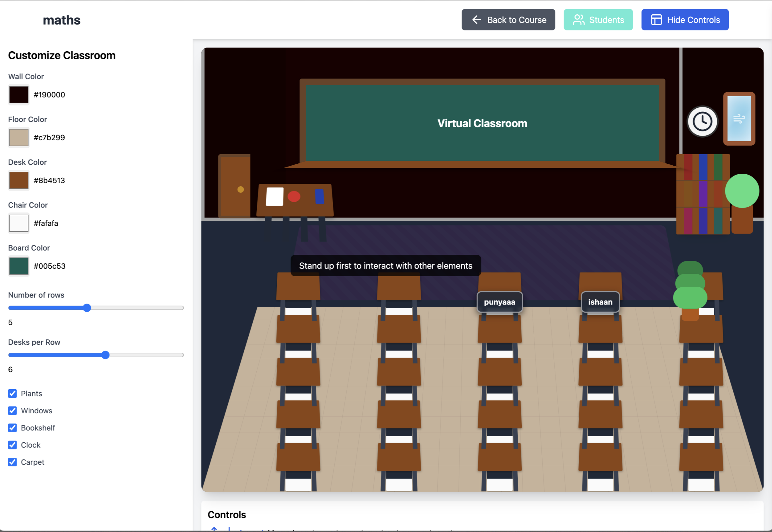This screenshot has height=532, width=772.
Task: Open the Chair Color picker
Action: [x=19, y=223]
